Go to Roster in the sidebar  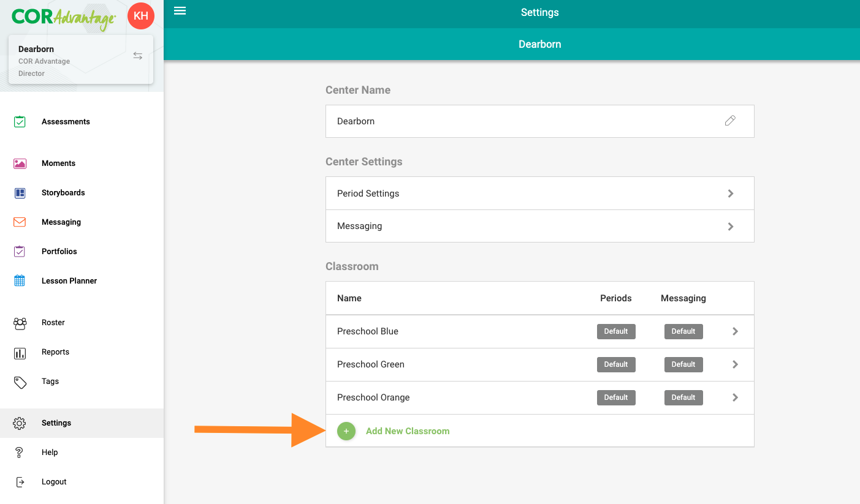(53, 323)
